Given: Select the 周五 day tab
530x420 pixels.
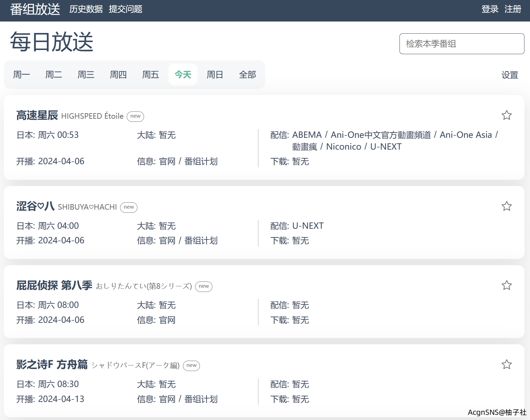Looking at the screenshot, I should pyautogui.click(x=150, y=75).
